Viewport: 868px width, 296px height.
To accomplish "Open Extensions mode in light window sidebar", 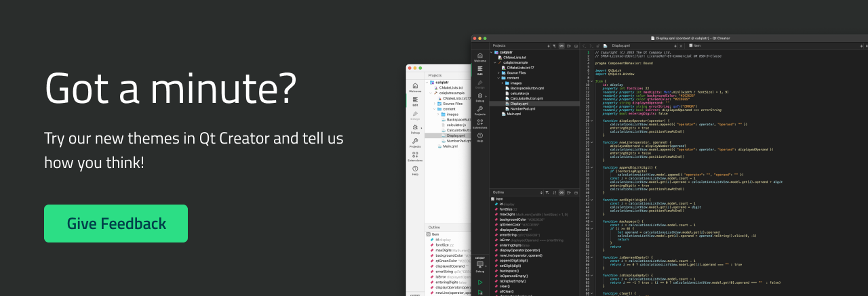I will pos(415,156).
